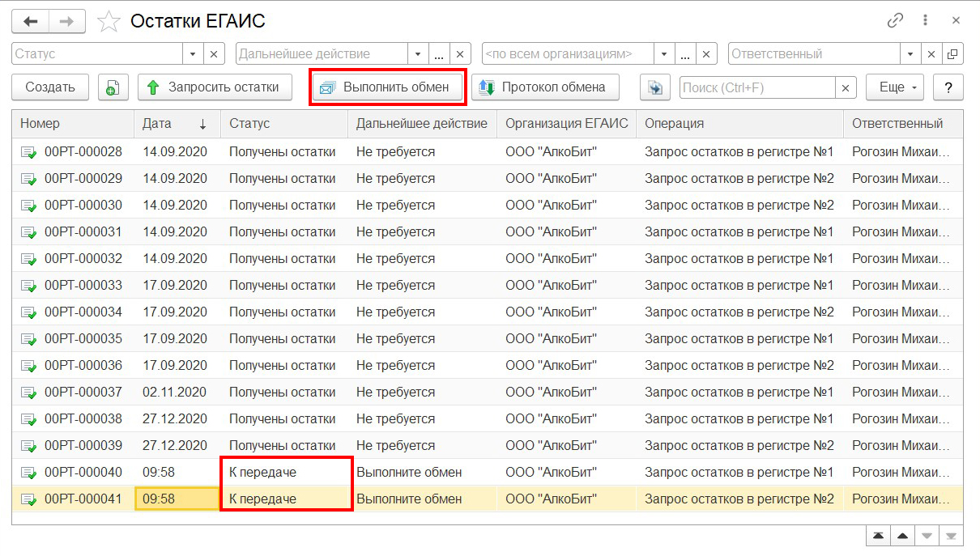
Task: Focus the Поиск (Ctrl+F) search field
Action: (x=757, y=87)
